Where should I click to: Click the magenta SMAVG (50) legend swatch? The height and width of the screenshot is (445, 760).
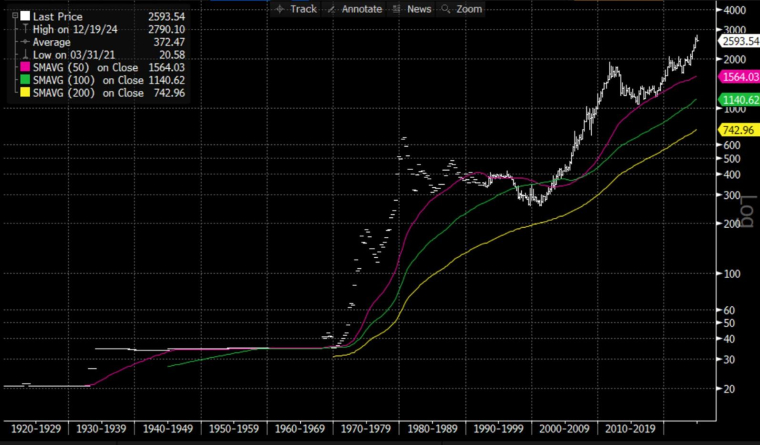pos(25,67)
